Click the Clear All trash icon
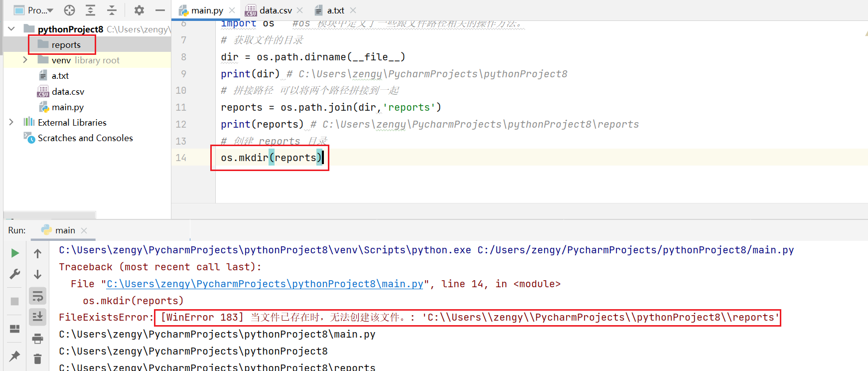This screenshot has width=868, height=371. click(38, 359)
